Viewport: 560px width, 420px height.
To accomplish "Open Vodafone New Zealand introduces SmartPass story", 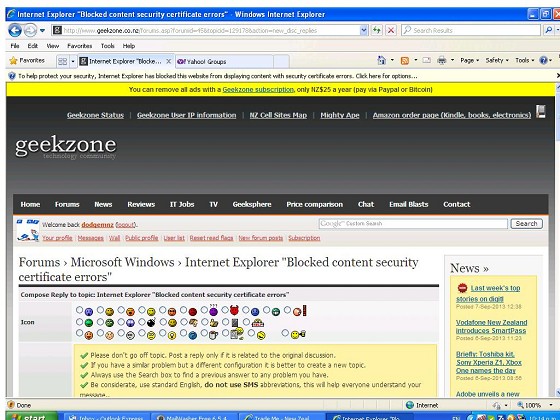I will click(491, 326).
